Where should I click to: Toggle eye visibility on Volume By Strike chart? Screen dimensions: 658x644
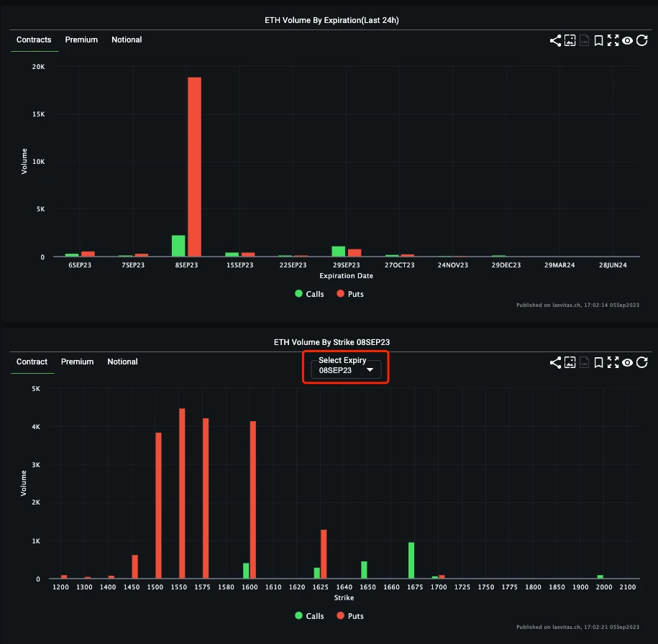point(628,363)
